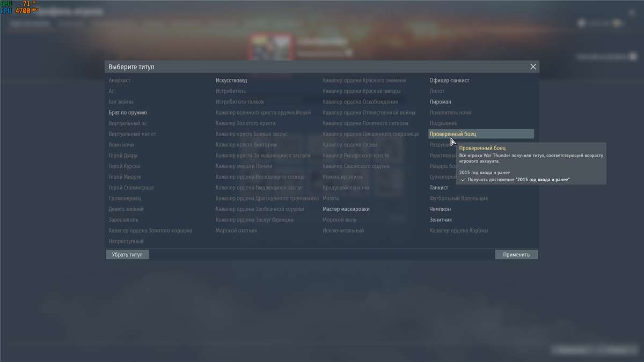The width and height of the screenshot is (644, 362).
Task: Select Кавалер ордена Священного сокровища
Action: click(x=371, y=134)
